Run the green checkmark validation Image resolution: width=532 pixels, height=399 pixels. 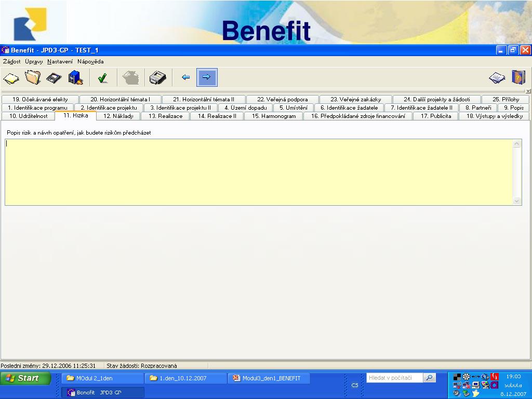[x=102, y=78]
